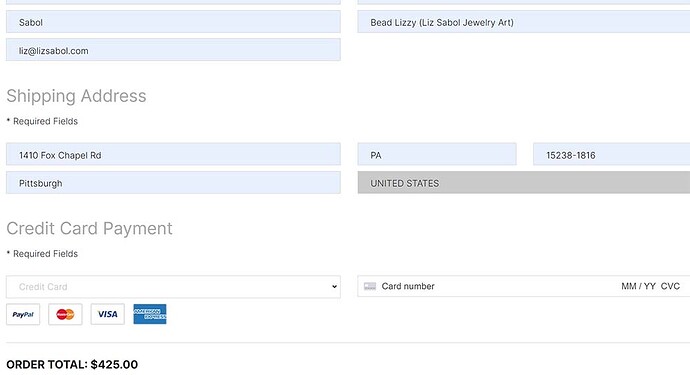Click the 1410 Fox Chapel Rd address field
This screenshot has width=690, height=375.
(x=173, y=154)
